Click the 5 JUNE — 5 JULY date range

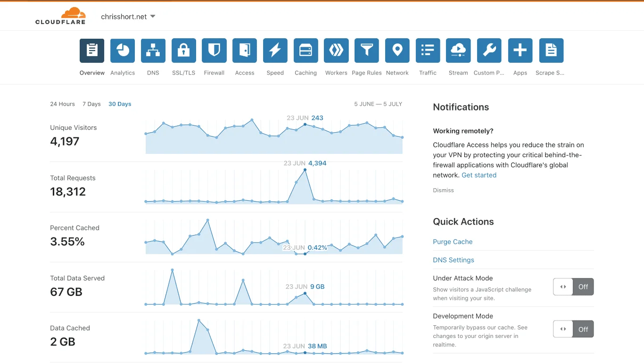[378, 104]
